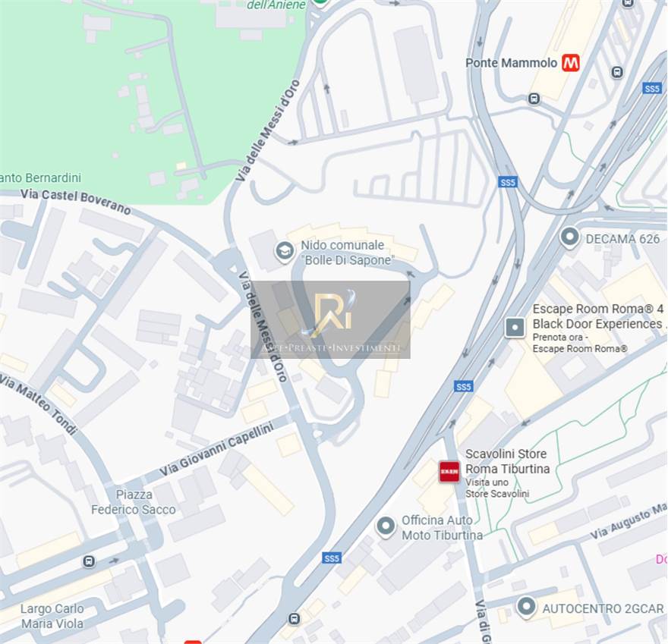The width and height of the screenshot is (668, 644).
Task: Select the DECAMA 626 text label
Action: click(x=622, y=239)
